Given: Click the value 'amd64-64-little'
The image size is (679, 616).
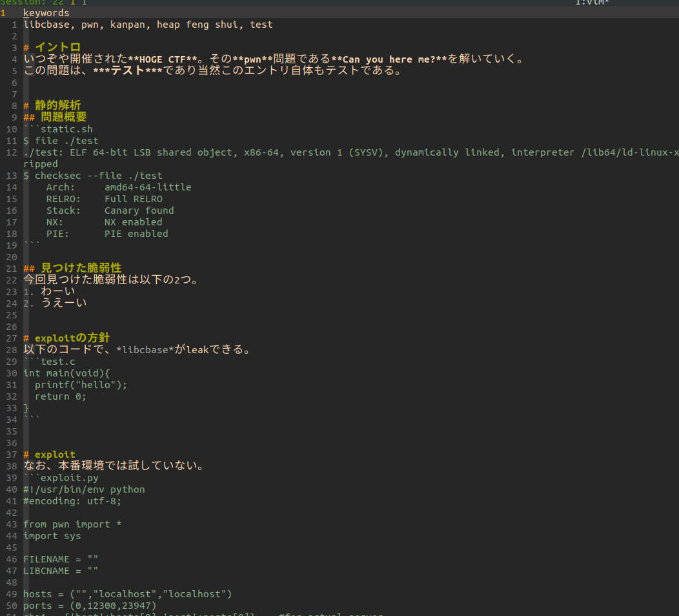Looking at the screenshot, I should (x=148, y=187).
